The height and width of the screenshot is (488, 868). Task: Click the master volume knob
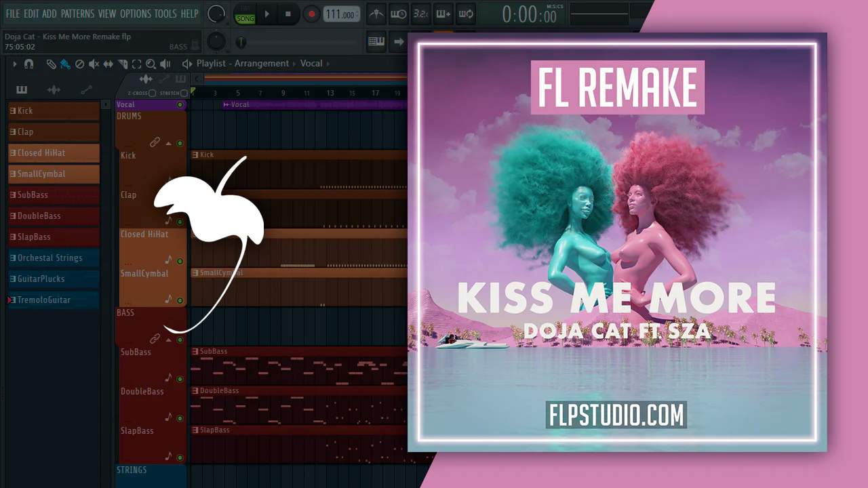[216, 13]
